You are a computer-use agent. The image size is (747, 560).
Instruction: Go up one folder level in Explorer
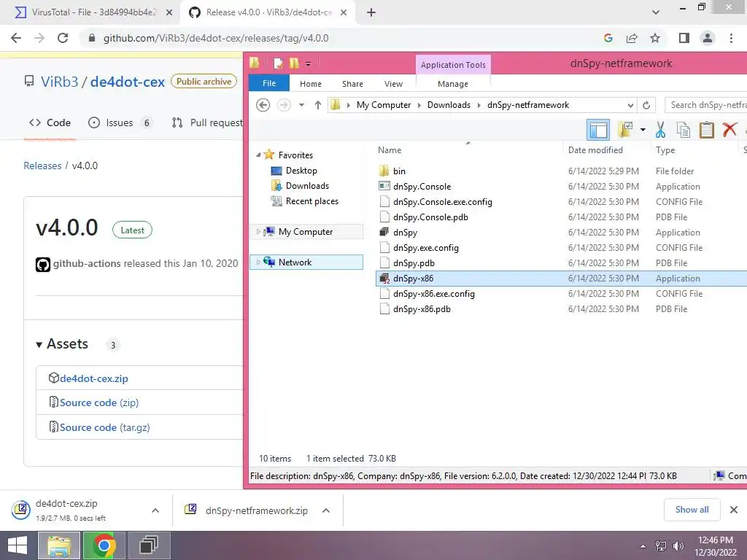point(318,105)
